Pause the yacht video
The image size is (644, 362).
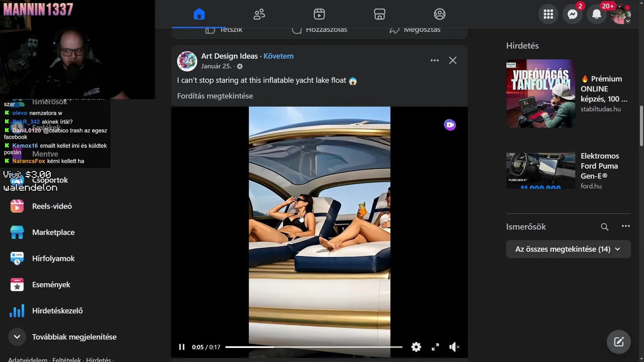pos(182,347)
